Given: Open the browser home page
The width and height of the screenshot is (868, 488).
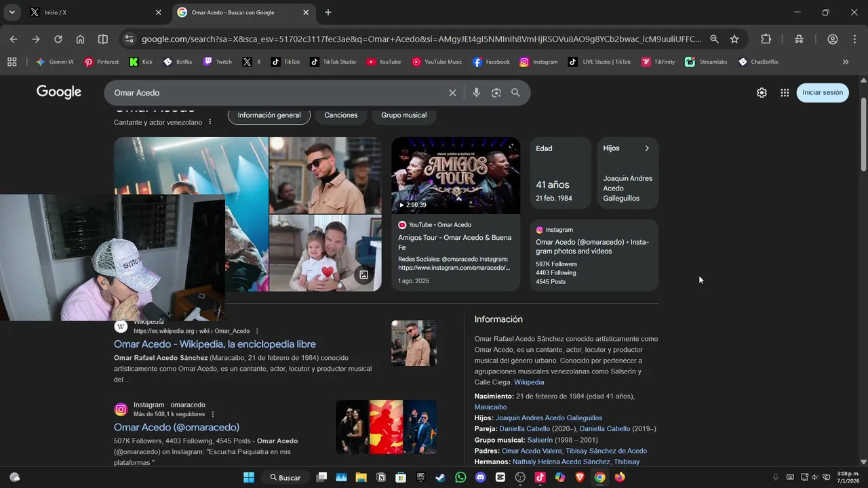Looking at the screenshot, I should click(x=80, y=39).
